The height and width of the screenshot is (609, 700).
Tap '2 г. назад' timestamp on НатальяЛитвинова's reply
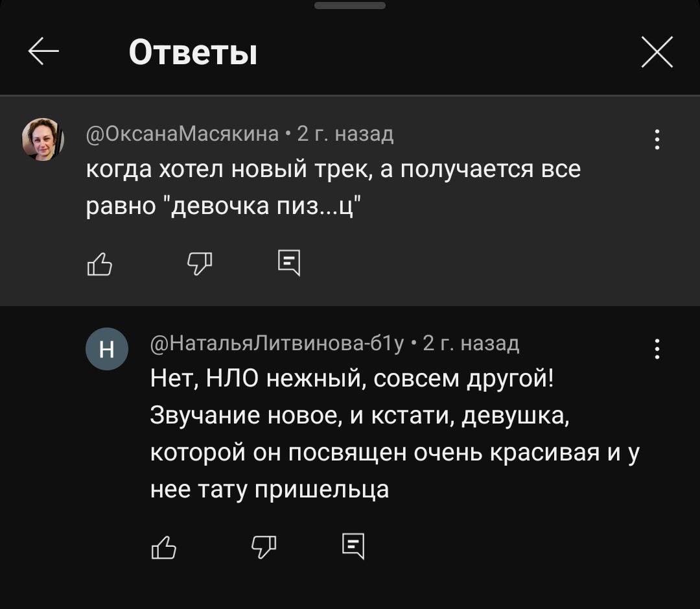click(471, 342)
